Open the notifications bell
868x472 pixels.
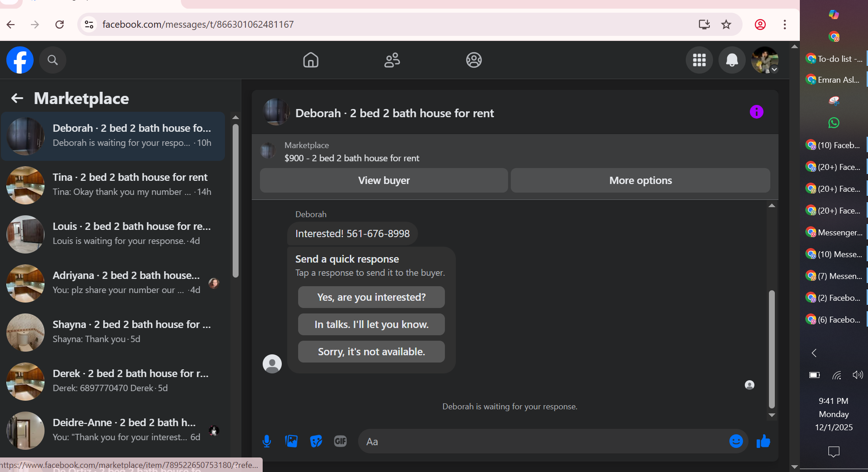pyautogui.click(x=732, y=60)
